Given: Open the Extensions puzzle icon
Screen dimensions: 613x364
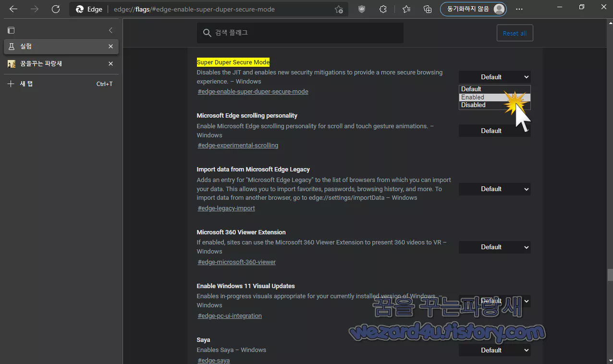Looking at the screenshot, I should [x=383, y=9].
